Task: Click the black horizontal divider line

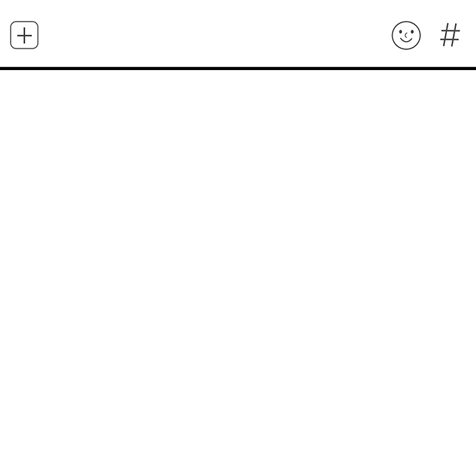Action: pyautogui.click(x=238, y=68)
